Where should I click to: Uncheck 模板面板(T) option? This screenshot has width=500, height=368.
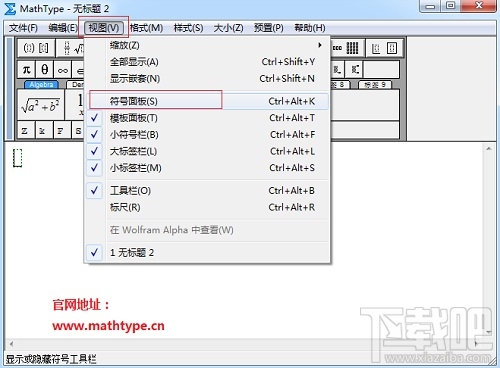tap(207, 118)
